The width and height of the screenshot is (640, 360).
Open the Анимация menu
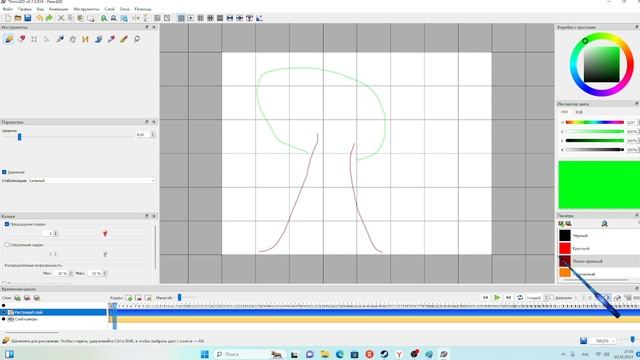point(58,9)
